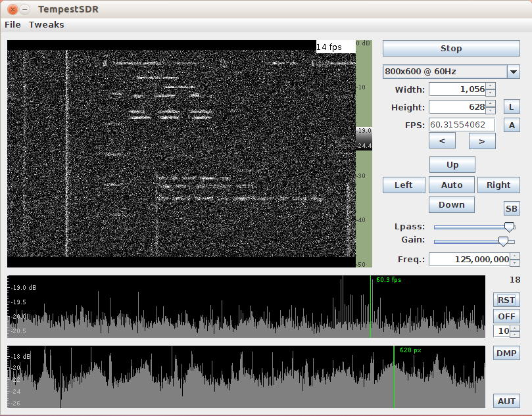This screenshot has width=532, height=416.
Task: Click the Down shift button
Action: click(x=452, y=205)
